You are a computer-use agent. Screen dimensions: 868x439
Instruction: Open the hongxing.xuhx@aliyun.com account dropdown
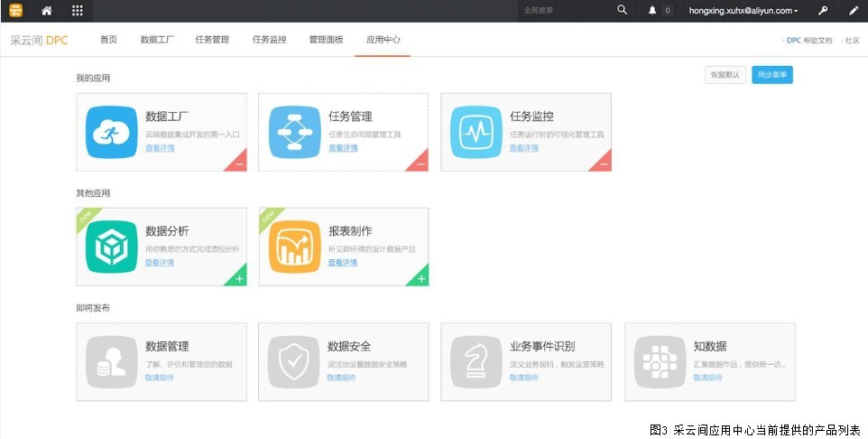pyautogui.click(x=743, y=11)
